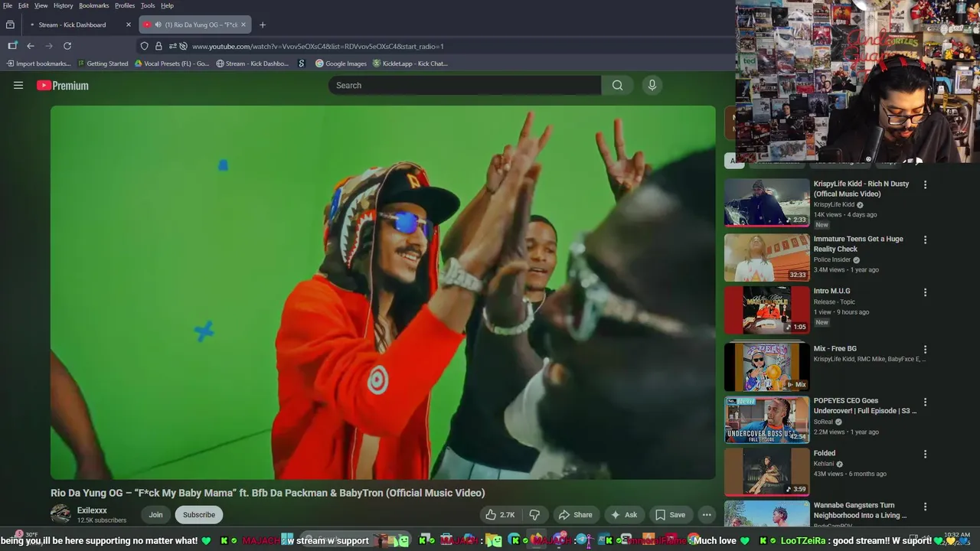Click the search magnifier button
Viewport: 980px width, 551px height.
point(617,86)
